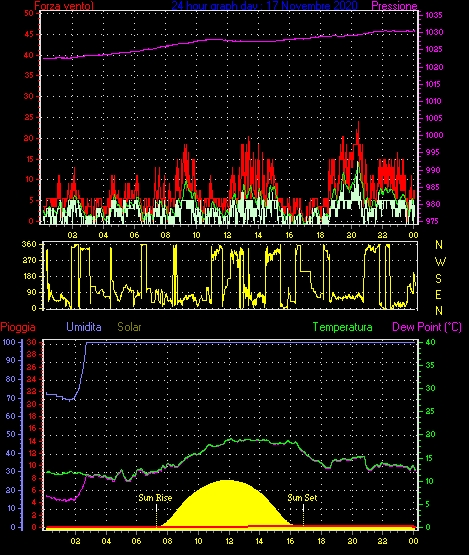Screen dimensions: 469x555
Task: Click the N compass label at top of wind direction
Action: (x=439, y=245)
